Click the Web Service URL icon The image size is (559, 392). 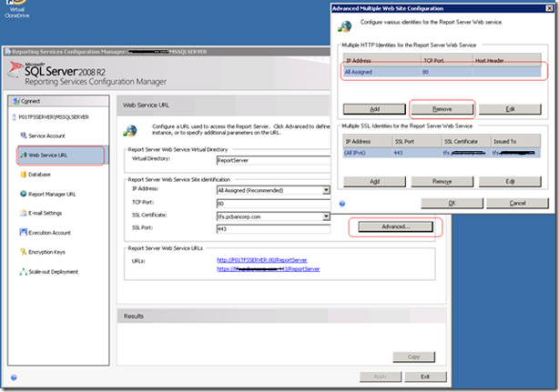pos(23,155)
